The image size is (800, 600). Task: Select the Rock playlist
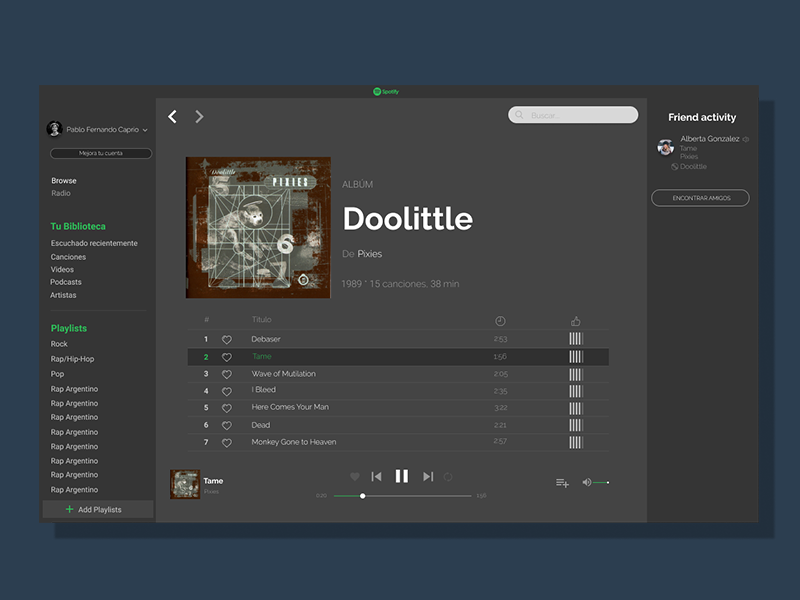click(x=59, y=344)
